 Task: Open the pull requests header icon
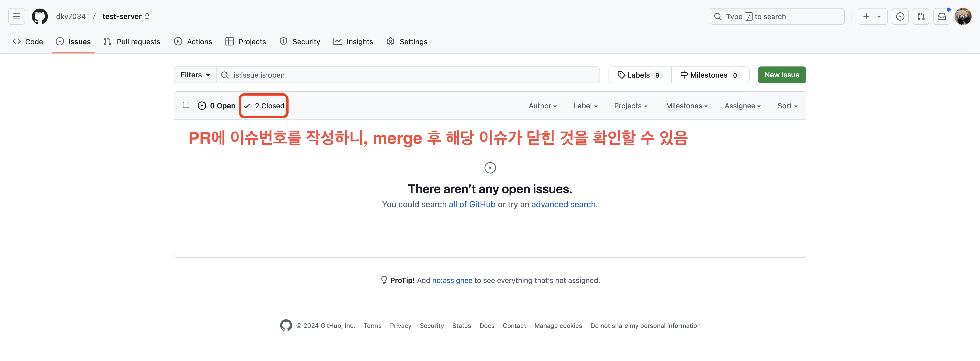tap(921, 16)
